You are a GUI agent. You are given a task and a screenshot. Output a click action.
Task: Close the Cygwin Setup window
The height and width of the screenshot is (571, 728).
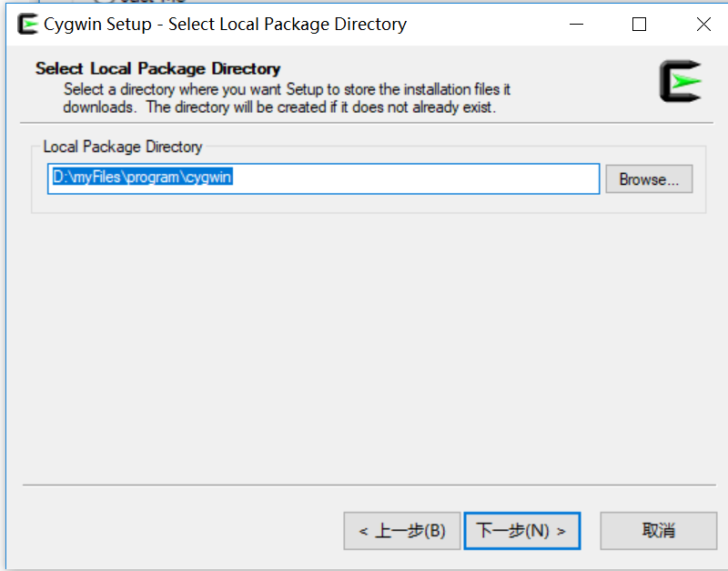point(703,25)
